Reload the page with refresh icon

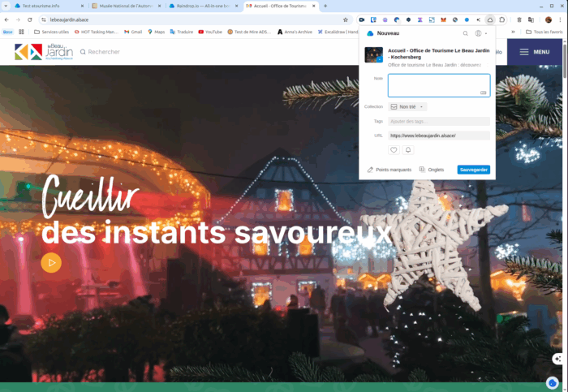pyautogui.click(x=30, y=19)
